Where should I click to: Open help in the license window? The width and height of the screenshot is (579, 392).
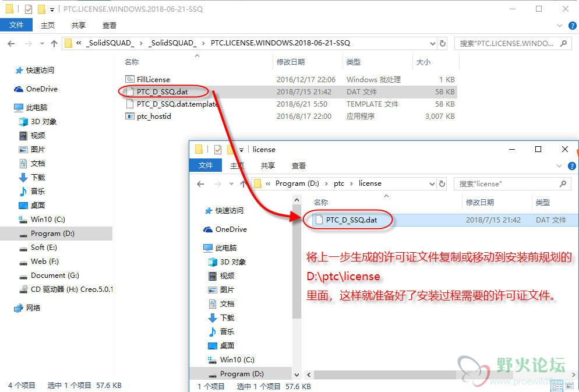click(x=571, y=166)
